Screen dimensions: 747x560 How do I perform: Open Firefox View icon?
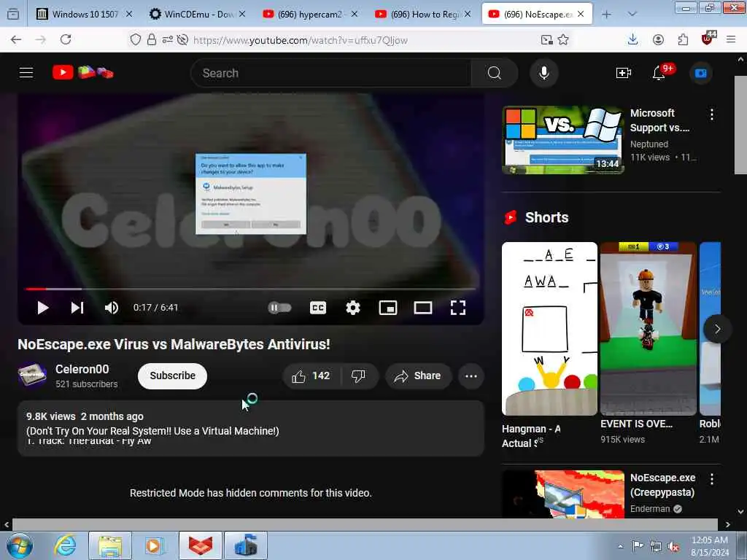coord(13,15)
